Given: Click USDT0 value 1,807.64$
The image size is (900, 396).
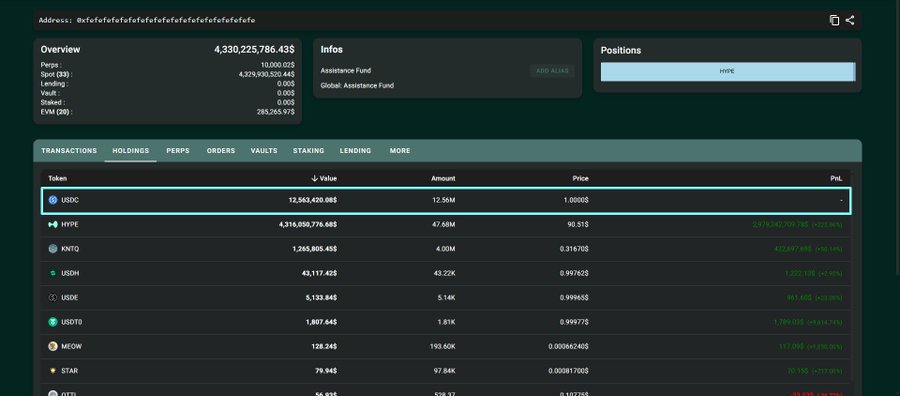Looking at the screenshot, I should (321, 322).
